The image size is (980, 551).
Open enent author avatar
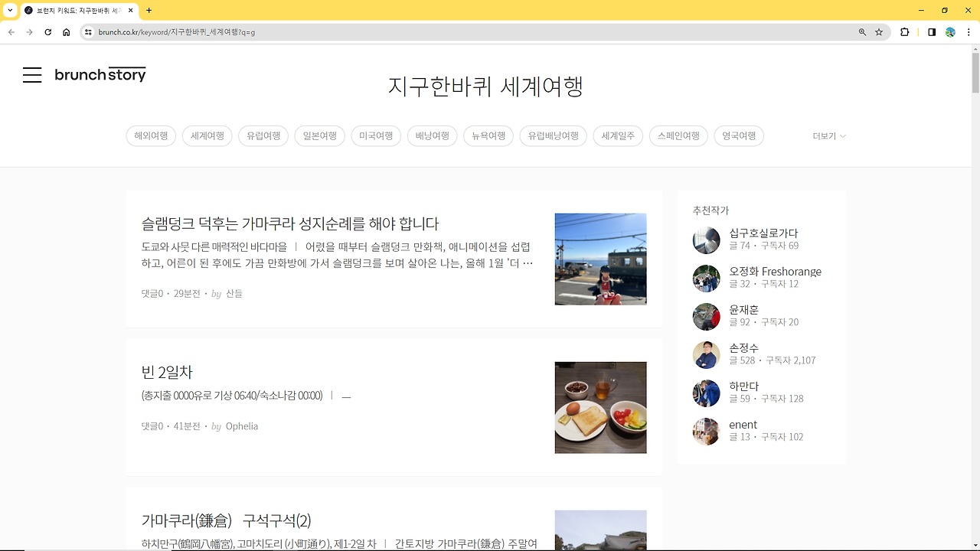coord(706,431)
